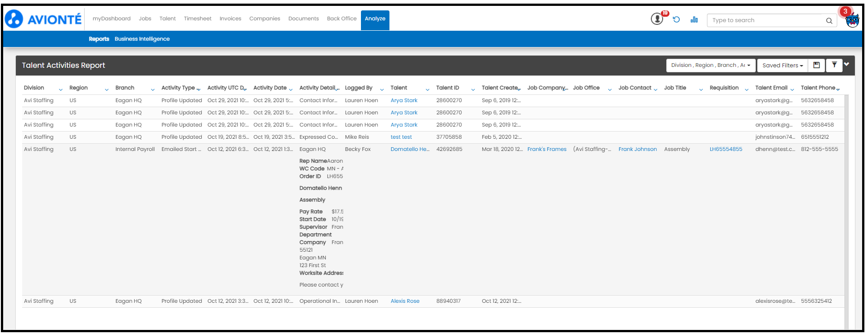Image resolution: width=868 pixels, height=334 pixels.
Task: Open requisition LH65554855 link
Action: coord(726,149)
